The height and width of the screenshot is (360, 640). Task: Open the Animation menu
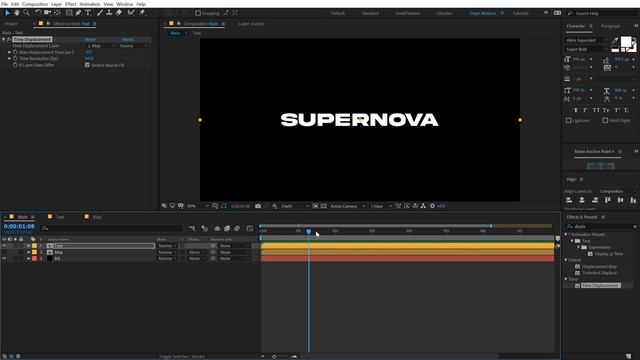[90, 4]
